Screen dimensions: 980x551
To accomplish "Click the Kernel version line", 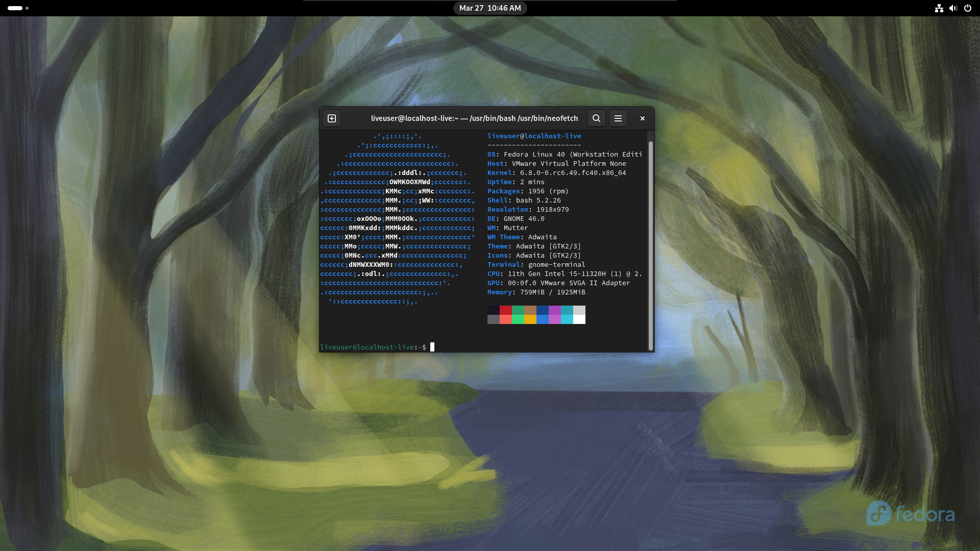I will click(x=556, y=173).
